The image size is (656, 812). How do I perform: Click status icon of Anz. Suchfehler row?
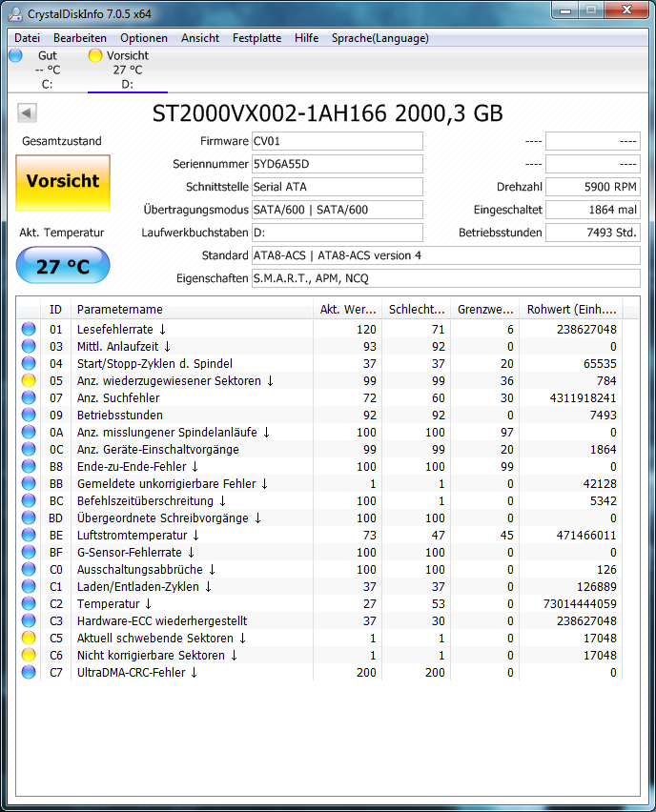pyautogui.click(x=29, y=397)
